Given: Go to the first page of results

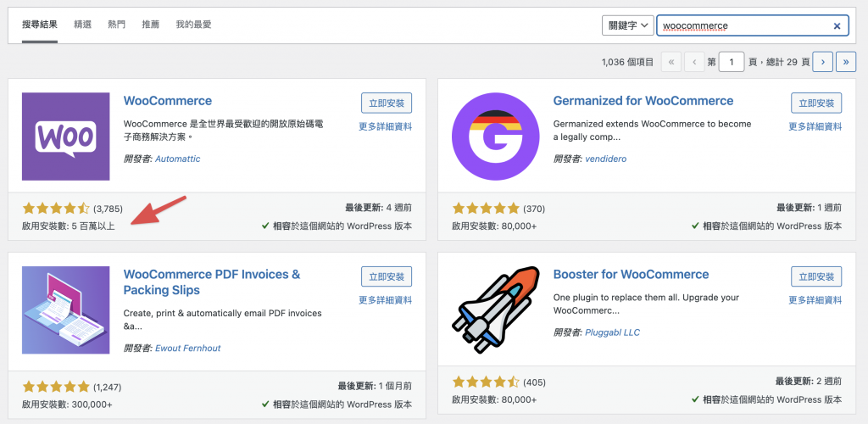Looking at the screenshot, I should click(x=671, y=62).
